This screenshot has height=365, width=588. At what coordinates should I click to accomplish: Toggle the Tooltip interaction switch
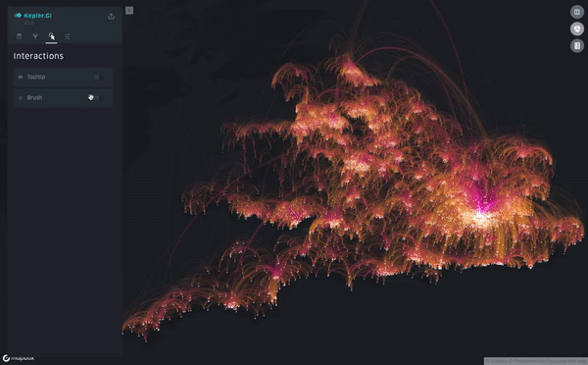pyautogui.click(x=98, y=77)
